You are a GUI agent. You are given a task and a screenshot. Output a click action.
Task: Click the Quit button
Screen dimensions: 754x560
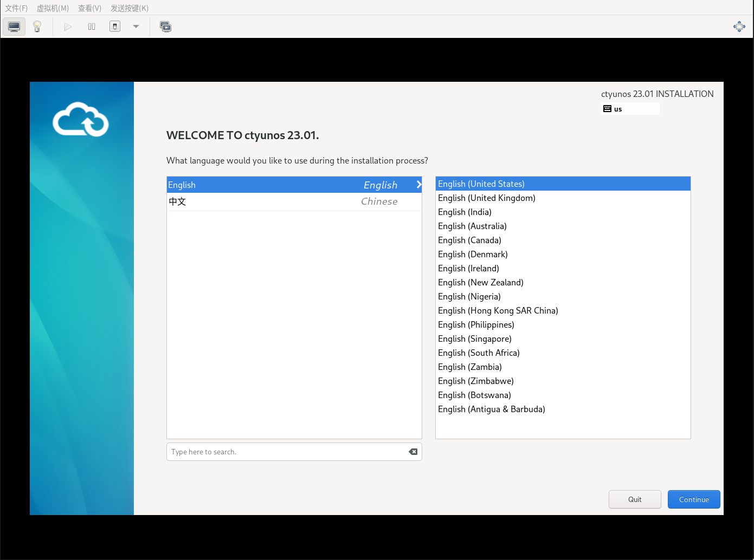pyautogui.click(x=635, y=499)
